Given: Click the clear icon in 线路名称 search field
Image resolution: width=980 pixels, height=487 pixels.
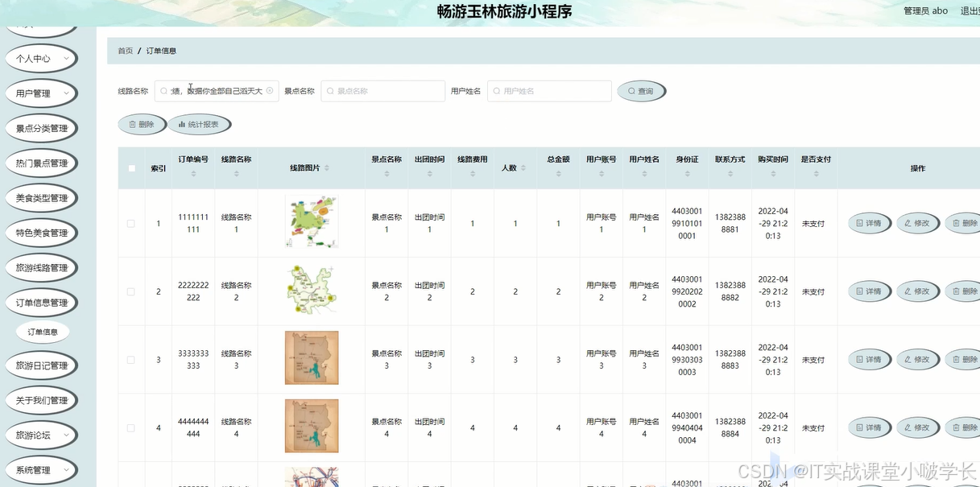Looking at the screenshot, I should [x=270, y=91].
